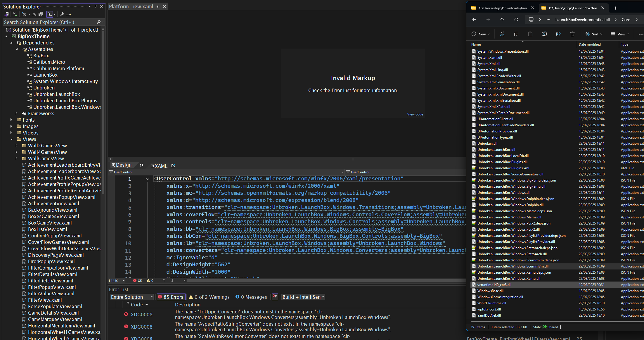
Task: Share selected file in File Explorer
Action: tap(558, 34)
